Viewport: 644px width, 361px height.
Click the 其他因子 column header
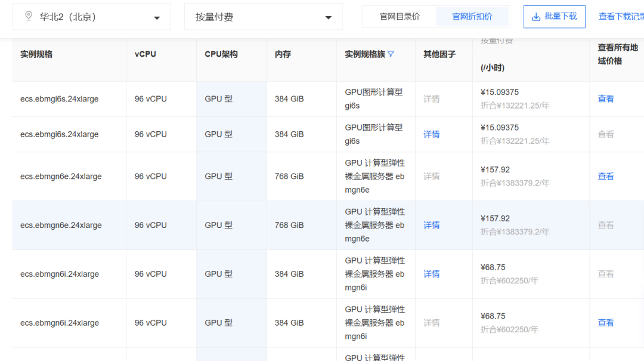coord(439,54)
